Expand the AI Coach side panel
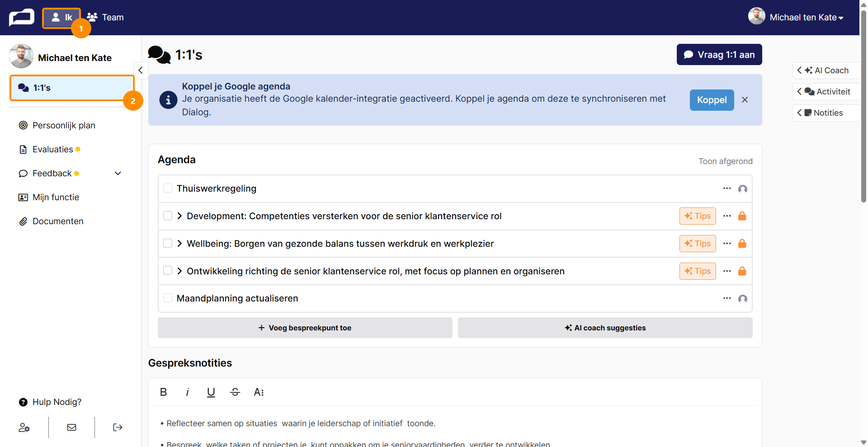868x447 pixels. pos(826,70)
